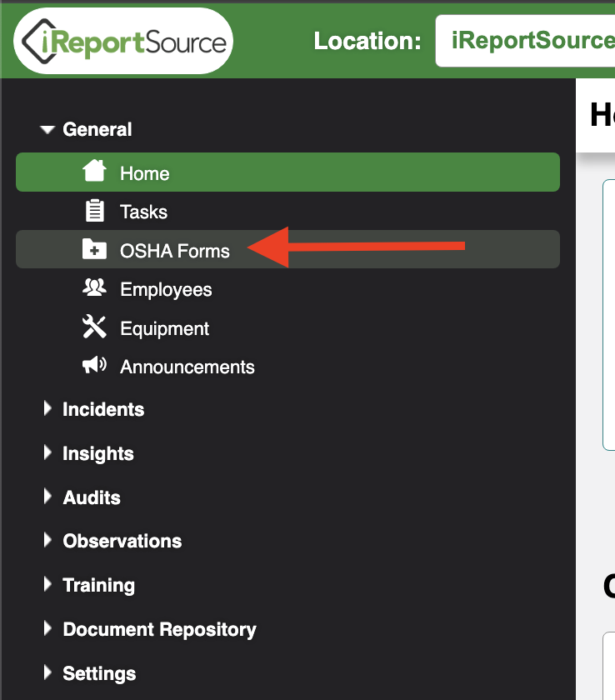Screen dimensions: 615x700
Task: Expand the Insights section arrow
Action: coord(47,452)
